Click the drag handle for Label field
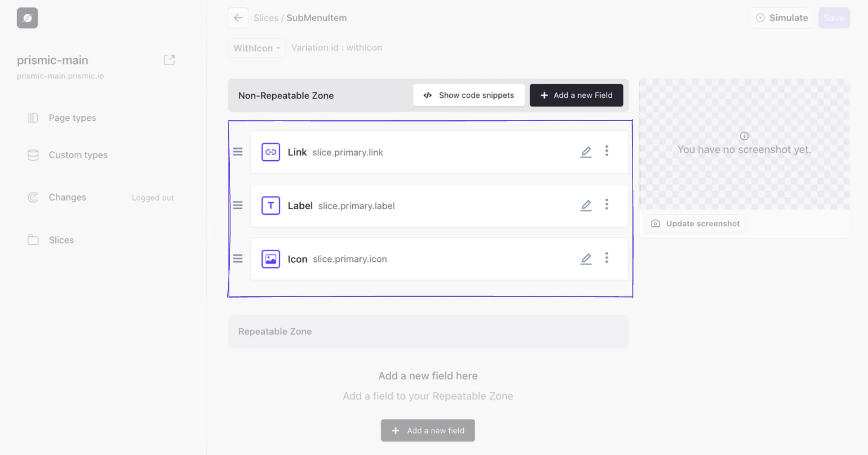The height and width of the screenshot is (455, 868). tap(238, 205)
